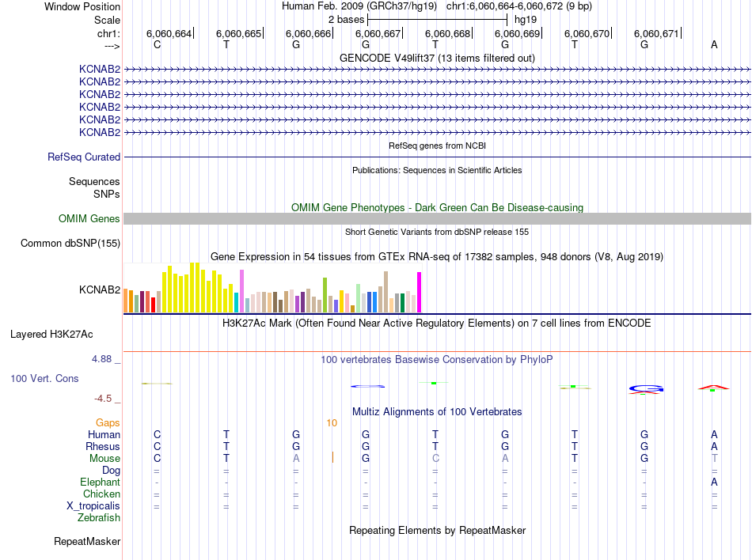This screenshot has width=752, height=560.
Task: Click the first KCNAB2 transcript arrow line
Action: click(437, 70)
